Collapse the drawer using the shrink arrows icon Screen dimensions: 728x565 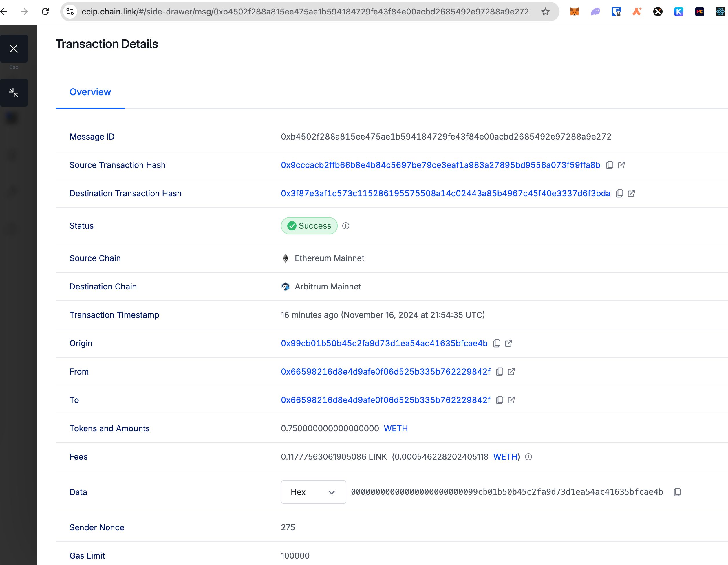[14, 93]
